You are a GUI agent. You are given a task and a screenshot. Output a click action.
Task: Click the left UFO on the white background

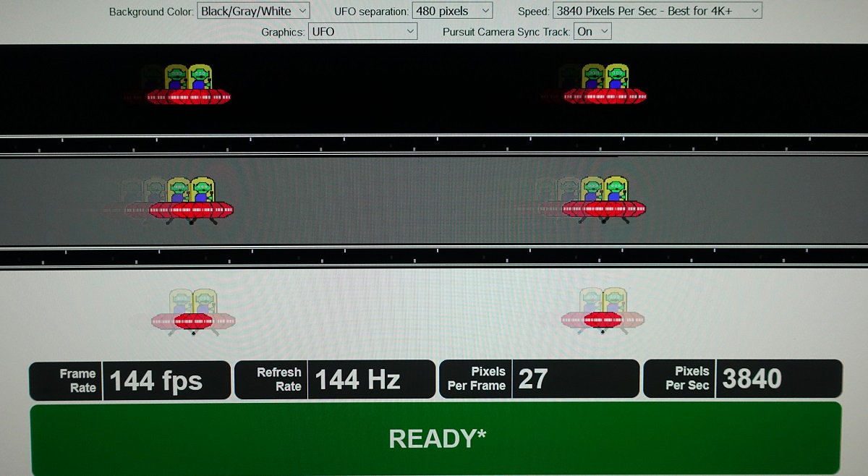click(x=193, y=313)
